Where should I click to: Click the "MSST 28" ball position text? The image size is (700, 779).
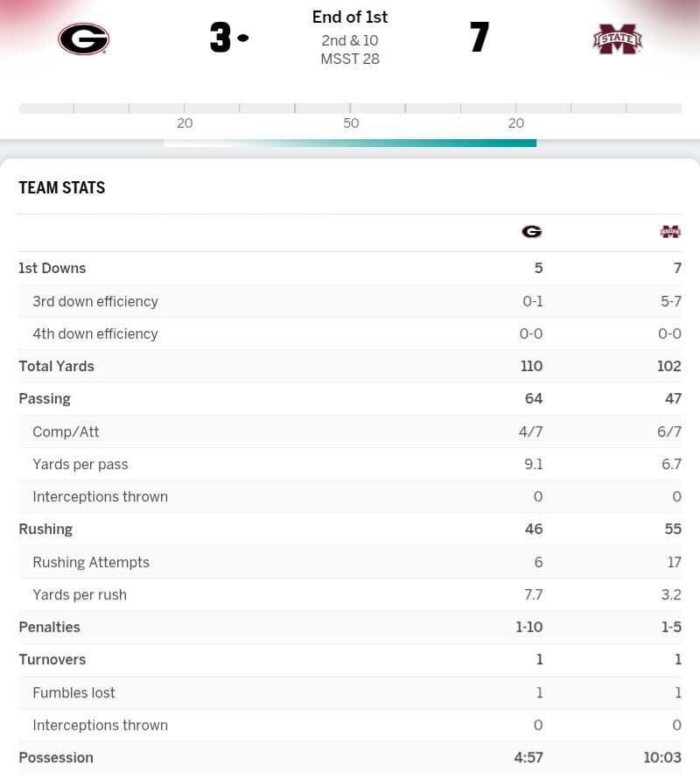(350, 60)
